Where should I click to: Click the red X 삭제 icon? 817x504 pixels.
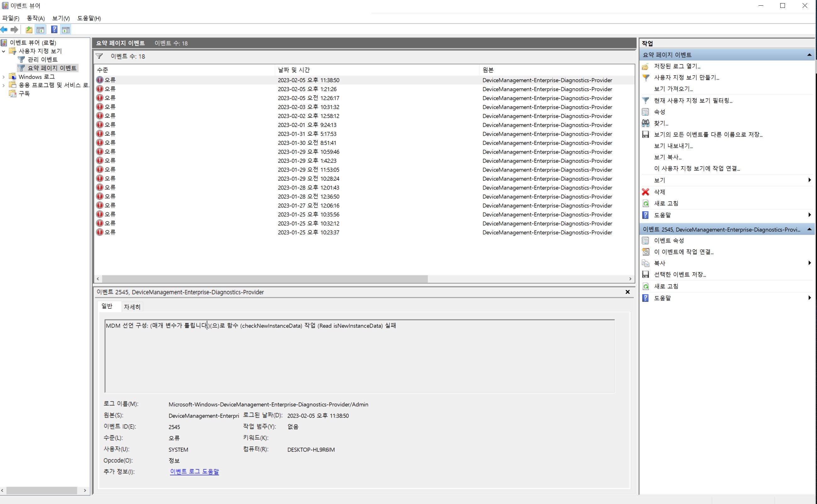[x=645, y=192]
